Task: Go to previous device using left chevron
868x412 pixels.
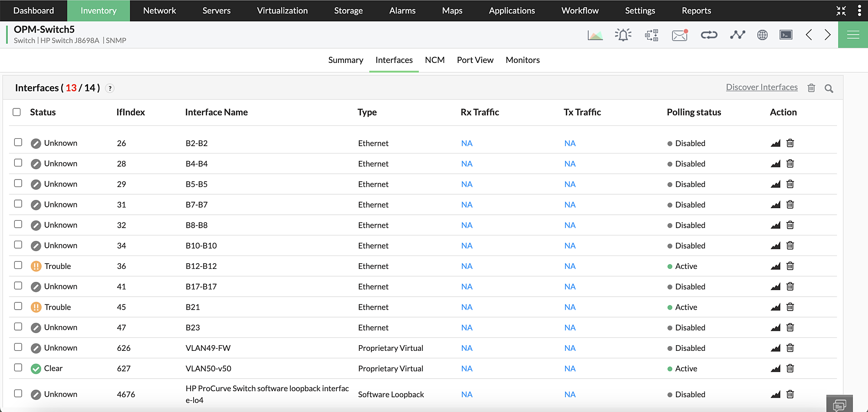Action: (x=809, y=35)
